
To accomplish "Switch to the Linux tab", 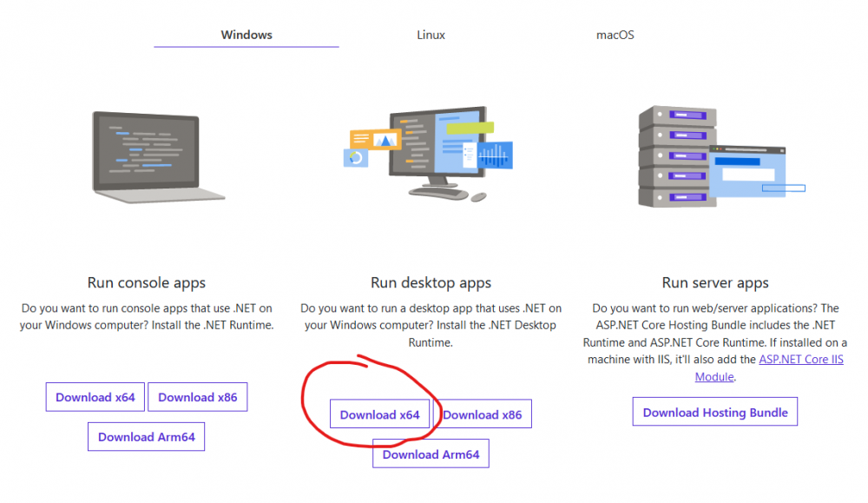I will coord(431,36).
